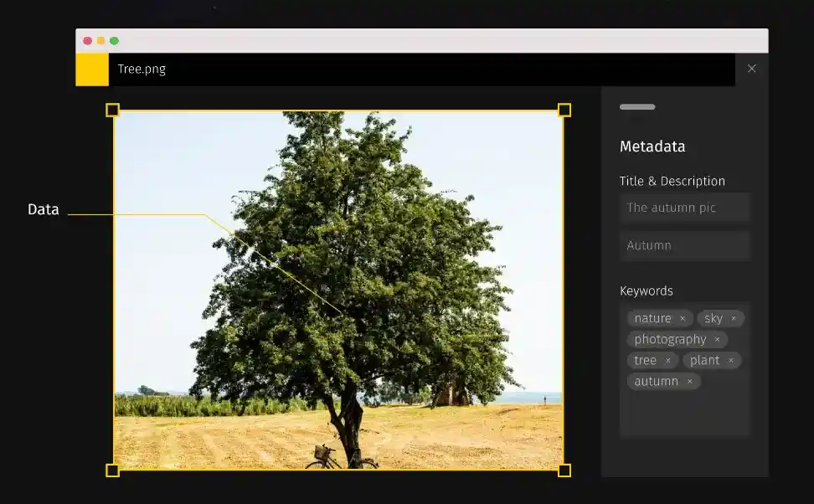Remove the sky keyword tag
The height and width of the screenshot is (504, 814).
coord(733,318)
